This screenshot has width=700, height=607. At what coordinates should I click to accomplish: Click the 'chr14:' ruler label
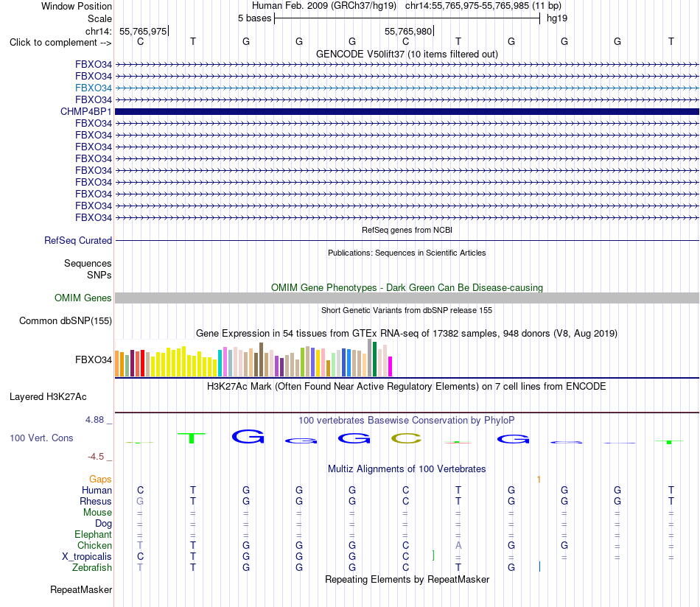tap(98, 31)
